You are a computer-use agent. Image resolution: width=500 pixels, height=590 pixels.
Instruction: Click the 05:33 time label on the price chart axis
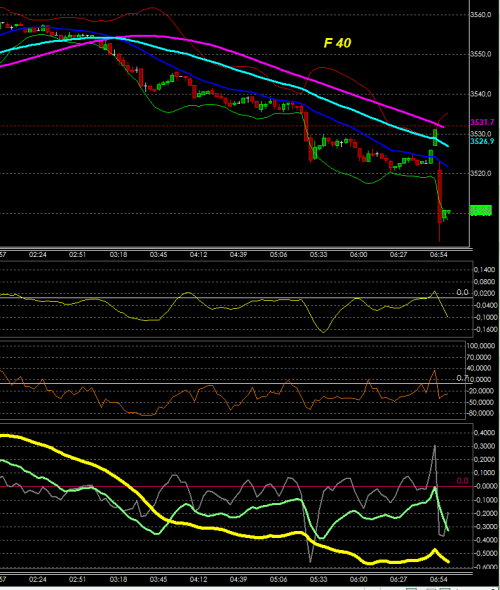[x=318, y=255]
